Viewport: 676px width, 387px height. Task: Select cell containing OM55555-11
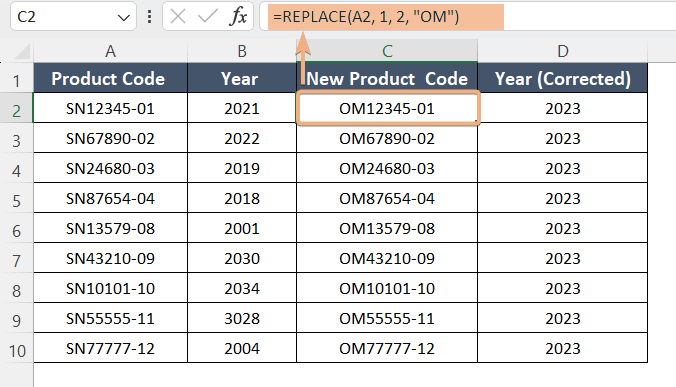click(387, 318)
